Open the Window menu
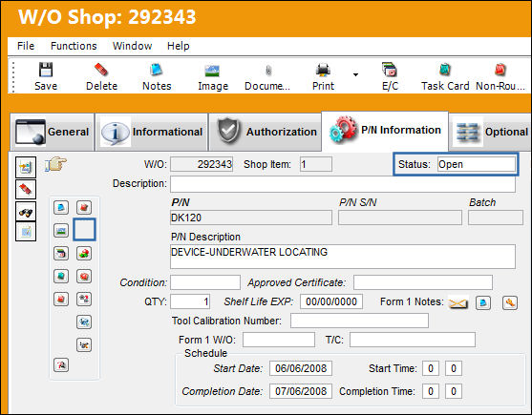 (133, 46)
